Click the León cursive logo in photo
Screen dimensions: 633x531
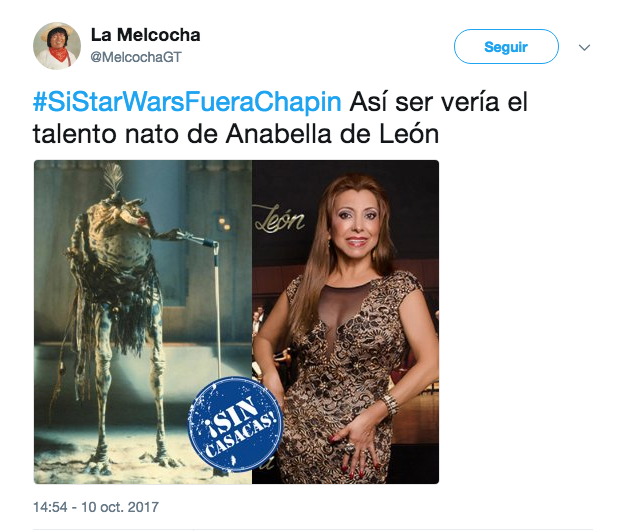click(279, 219)
